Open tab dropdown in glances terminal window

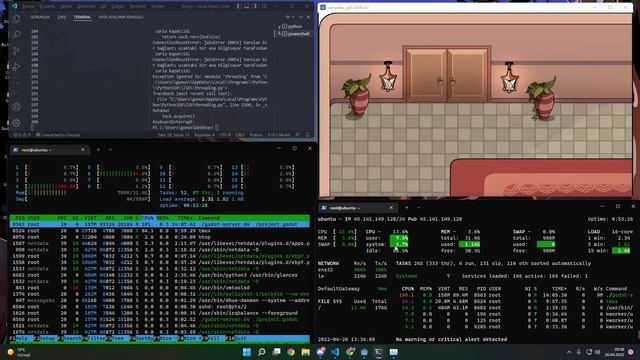(418, 208)
